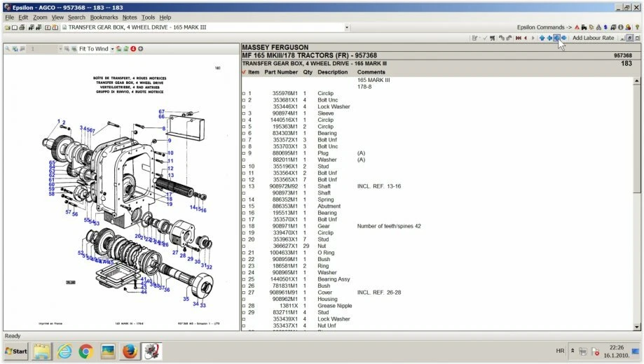Tick the checkbox for item 28 Grease Nipple
The image size is (644, 364).
pos(244,306)
